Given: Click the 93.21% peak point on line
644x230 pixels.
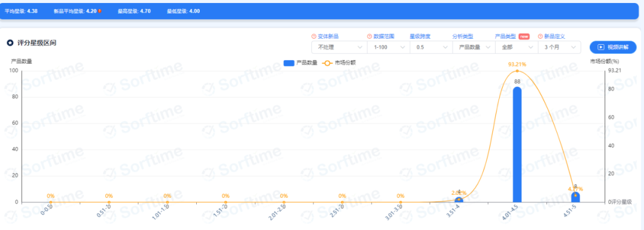Looking at the screenshot, I should [517, 71].
